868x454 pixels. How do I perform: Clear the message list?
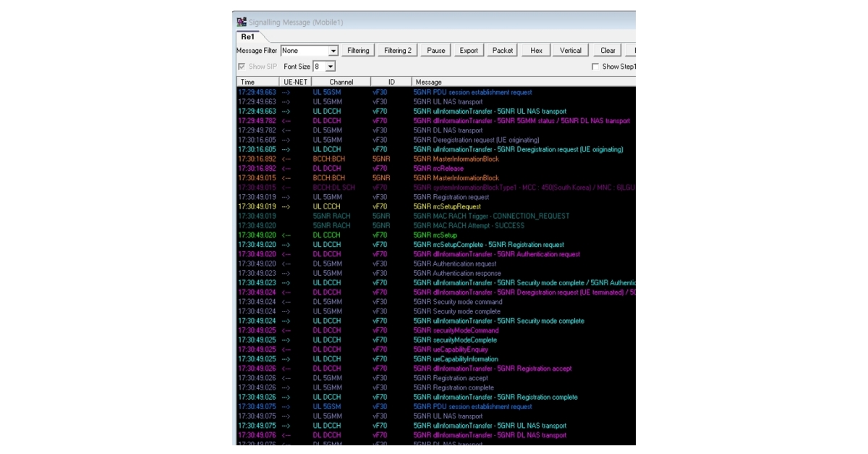[x=608, y=51]
